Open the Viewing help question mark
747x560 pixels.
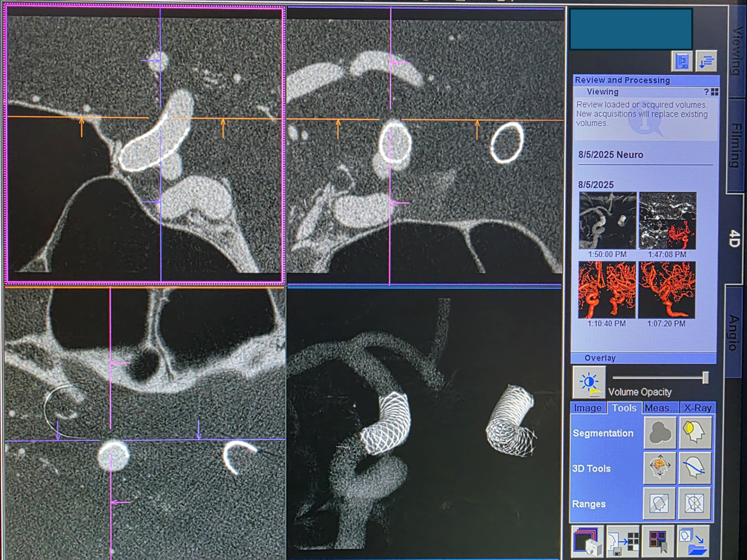[x=707, y=92]
